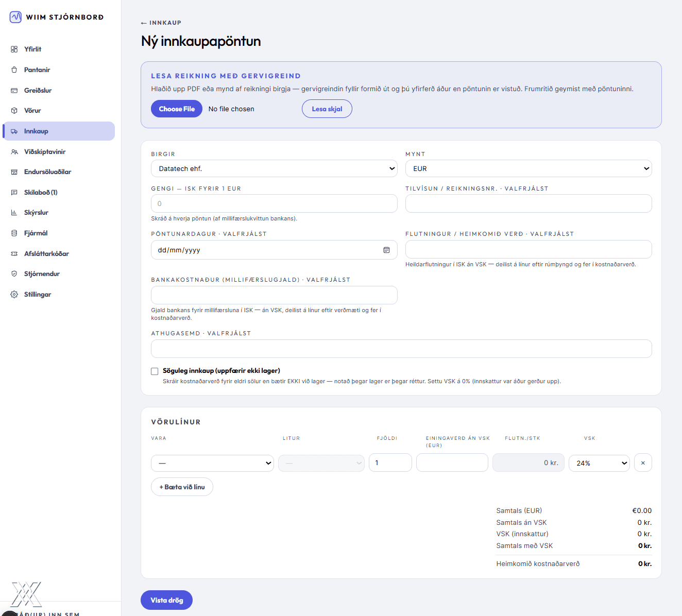Image resolution: width=682 pixels, height=616 pixels.
Task: Click the Innkaup truck icon
Action: [x=14, y=131]
